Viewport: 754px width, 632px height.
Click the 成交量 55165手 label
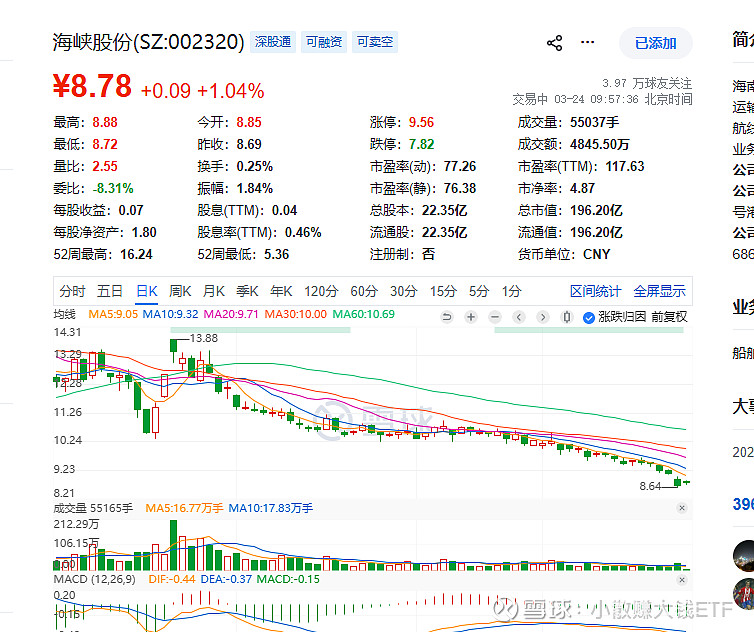pos(93,508)
